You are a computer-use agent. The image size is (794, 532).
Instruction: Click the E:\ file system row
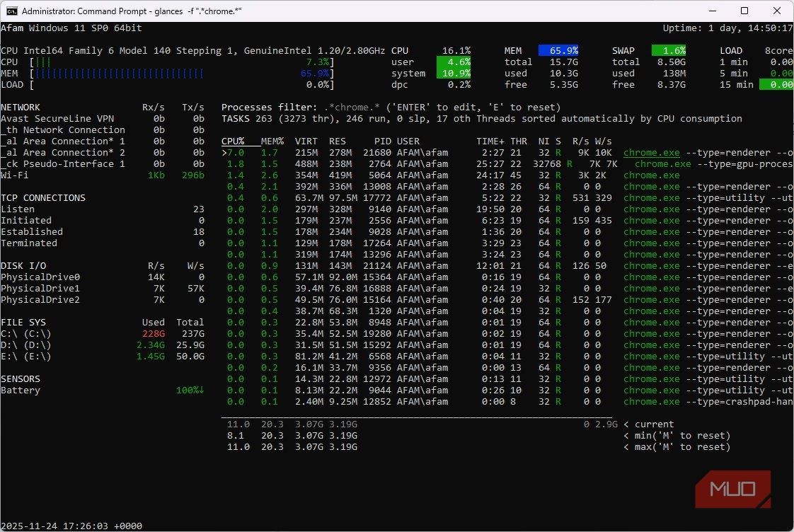click(103, 357)
